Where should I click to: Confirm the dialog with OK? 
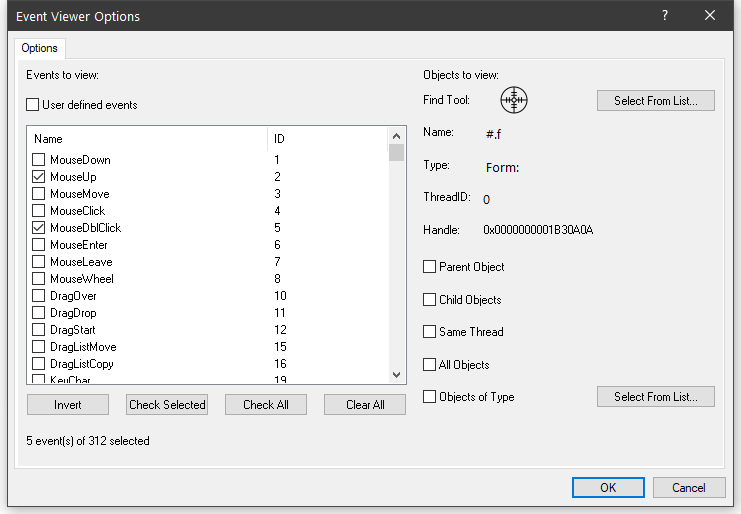pos(608,488)
